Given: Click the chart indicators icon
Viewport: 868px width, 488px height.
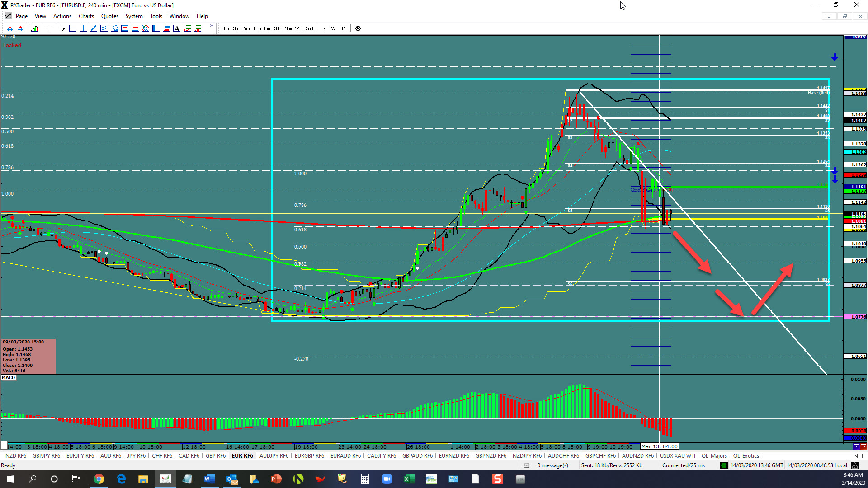Looking at the screenshot, I should pyautogui.click(x=34, y=28).
